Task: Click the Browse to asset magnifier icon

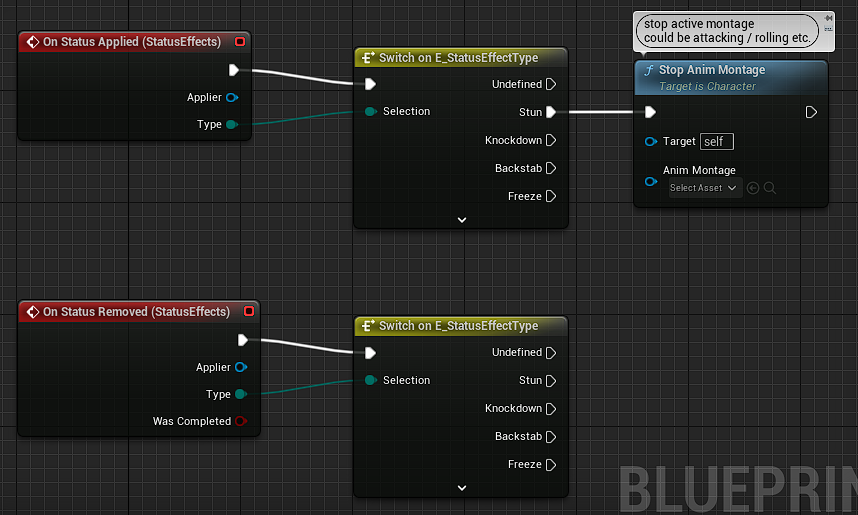Action: click(x=770, y=188)
